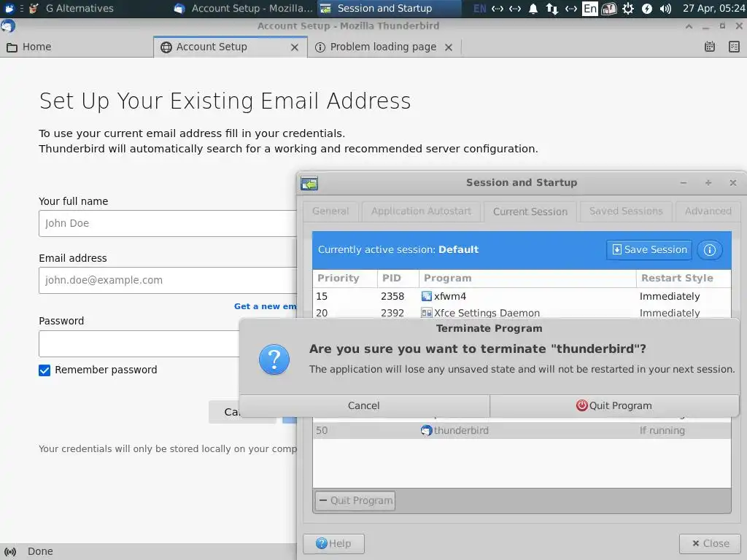
Task: Click Quit Program button below the session list
Action: tap(355, 500)
